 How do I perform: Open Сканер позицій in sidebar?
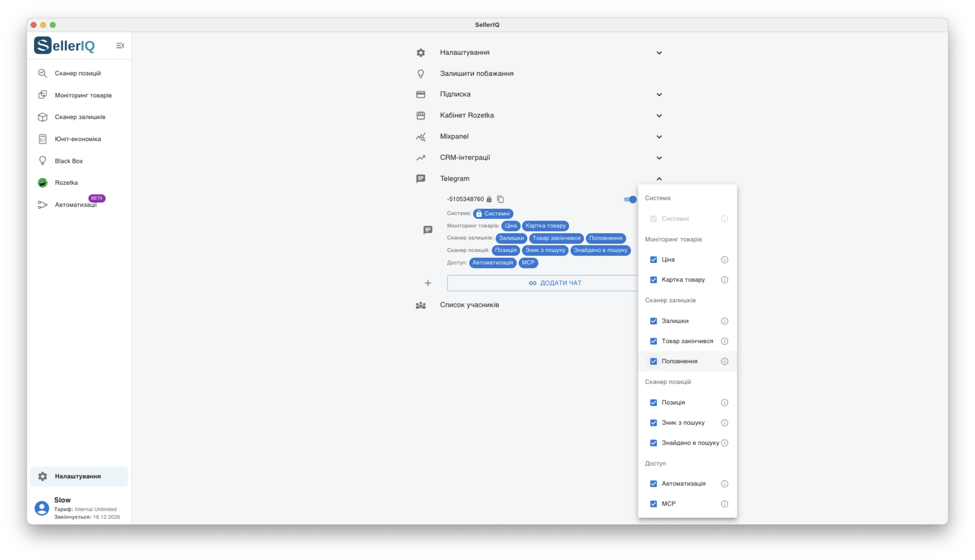pyautogui.click(x=79, y=73)
